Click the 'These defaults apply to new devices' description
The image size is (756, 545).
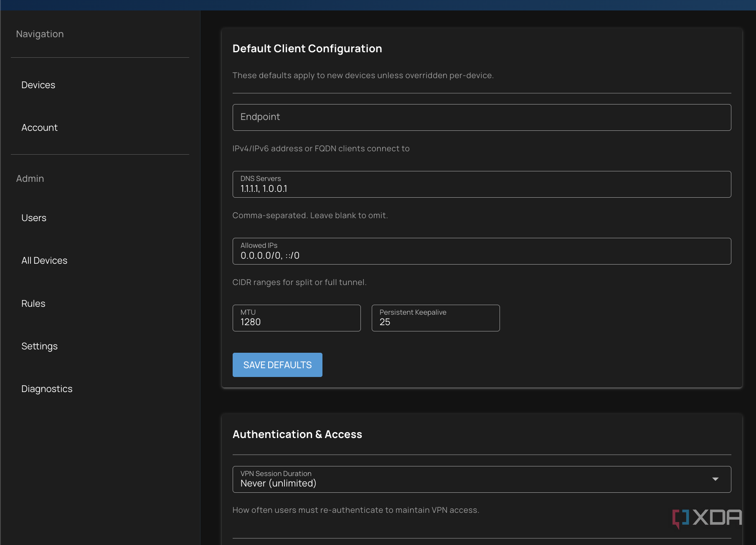point(363,75)
